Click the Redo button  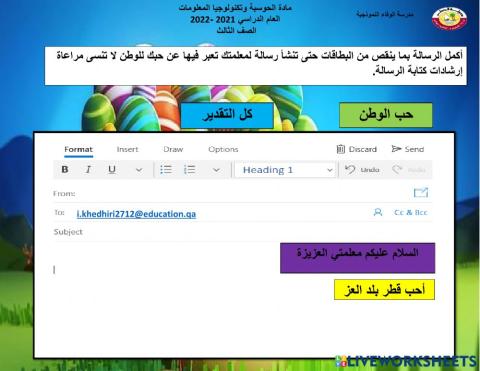click(x=409, y=170)
